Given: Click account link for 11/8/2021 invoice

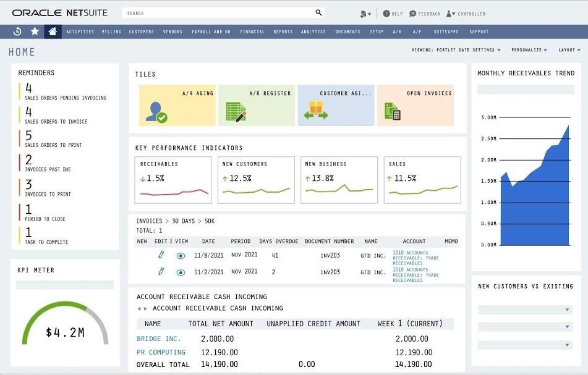Looking at the screenshot, I should [415, 258].
